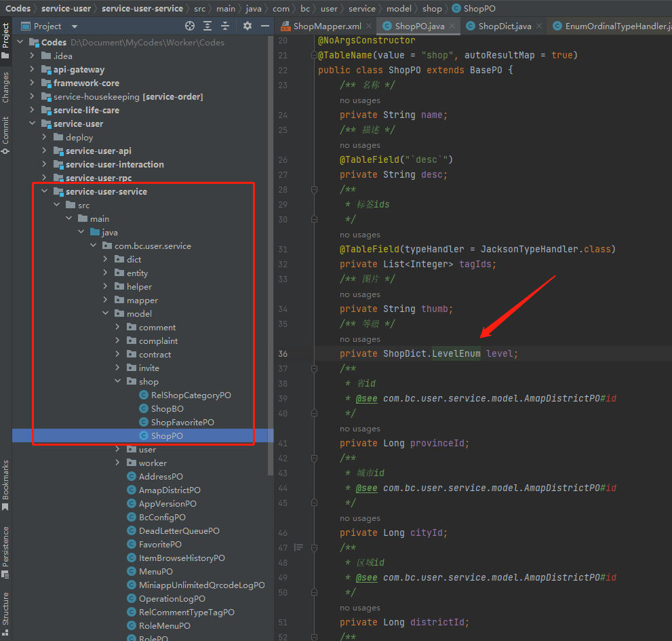Open the Project view dropdown
Image resolution: width=672 pixels, height=641 pixels.
(x=75, y=26)
